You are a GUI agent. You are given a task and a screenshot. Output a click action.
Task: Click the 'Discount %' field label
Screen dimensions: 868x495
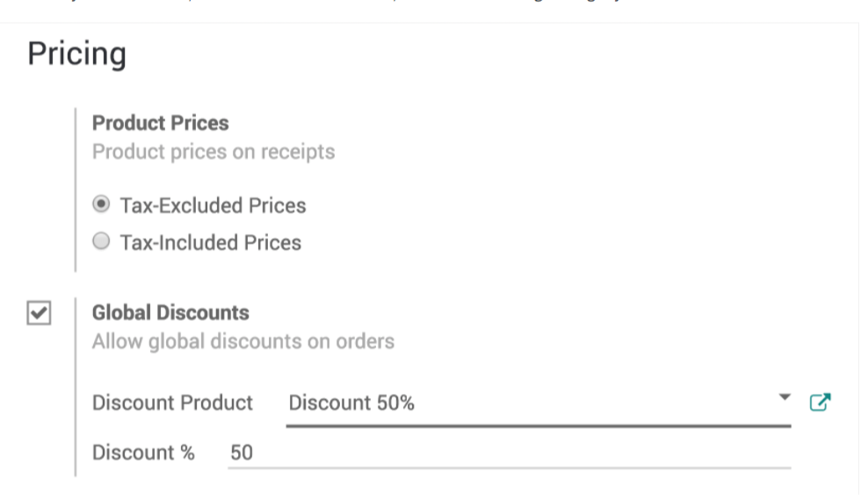click(143, 453)
